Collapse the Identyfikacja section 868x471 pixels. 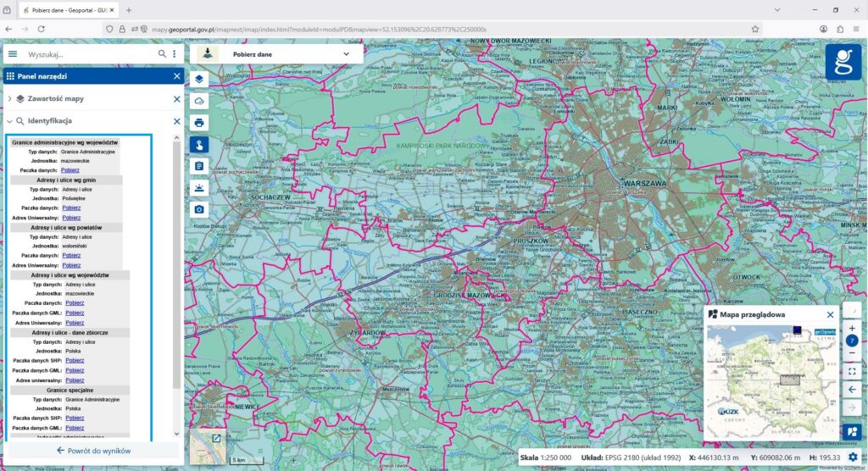(9, 120)
